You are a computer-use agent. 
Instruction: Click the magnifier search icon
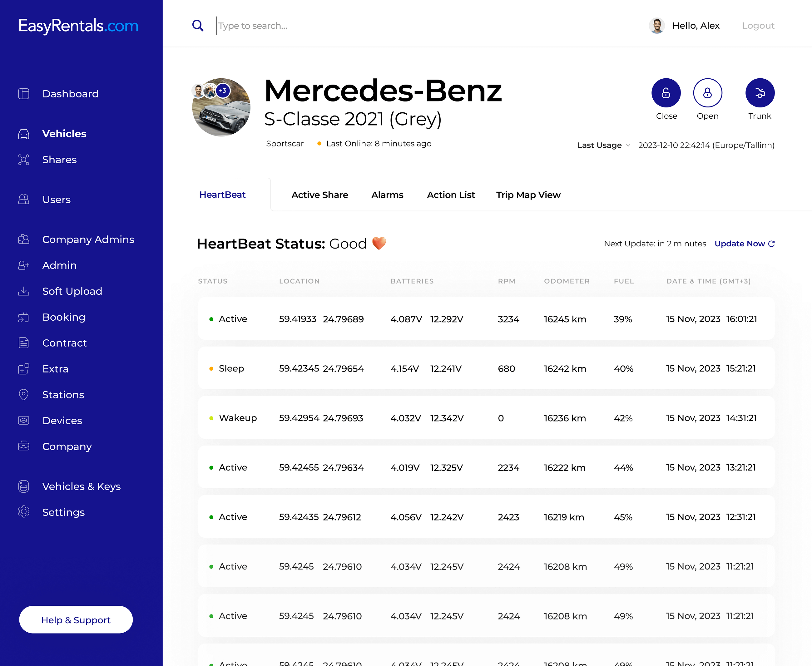point(198,26)
